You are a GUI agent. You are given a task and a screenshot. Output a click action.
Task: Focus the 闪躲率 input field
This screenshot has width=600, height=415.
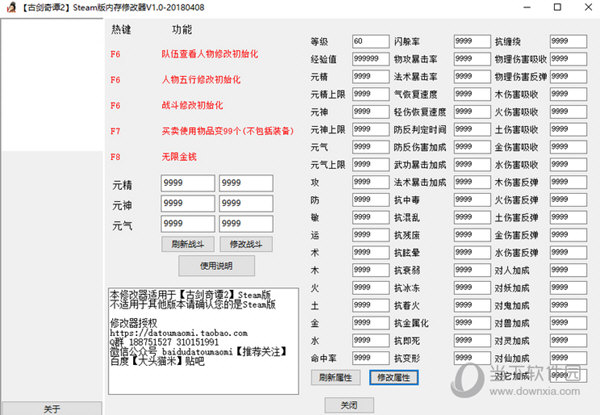472,41
